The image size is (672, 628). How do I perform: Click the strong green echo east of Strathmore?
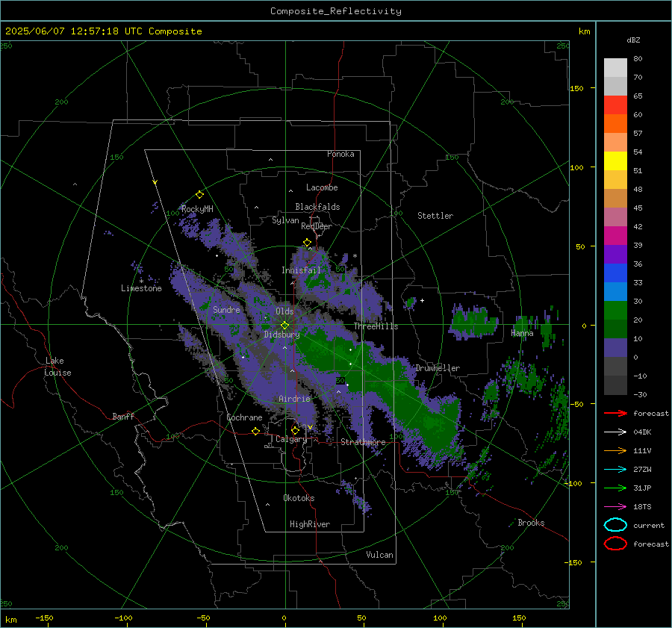[437, 426]
